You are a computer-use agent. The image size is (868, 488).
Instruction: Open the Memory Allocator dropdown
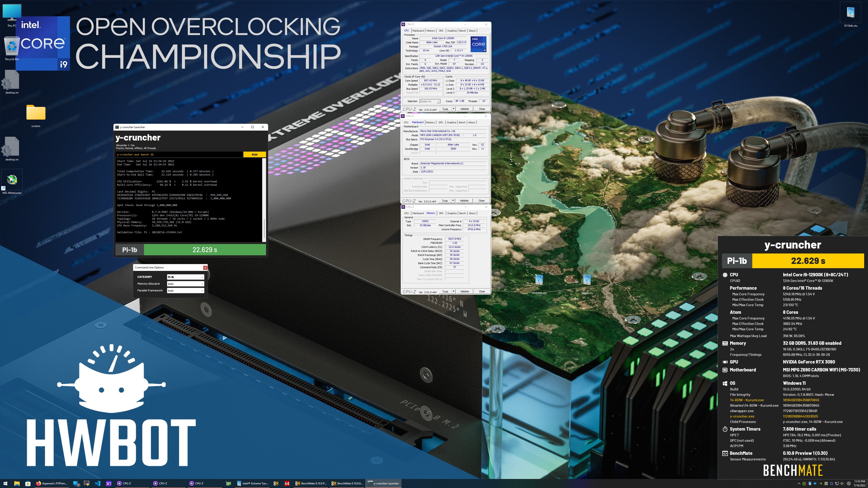click(186, 284)
